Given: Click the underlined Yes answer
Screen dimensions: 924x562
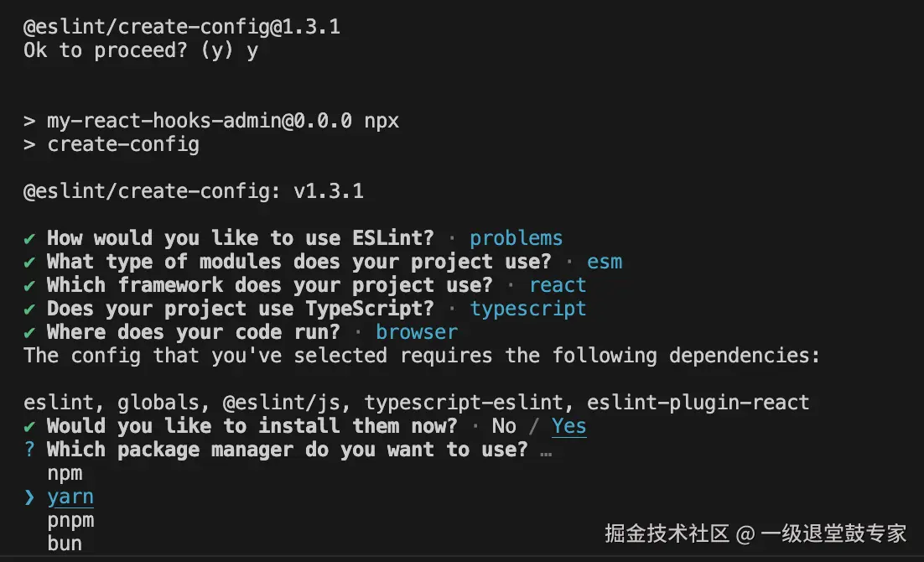Looking at the screenshot, I should 568,426.
